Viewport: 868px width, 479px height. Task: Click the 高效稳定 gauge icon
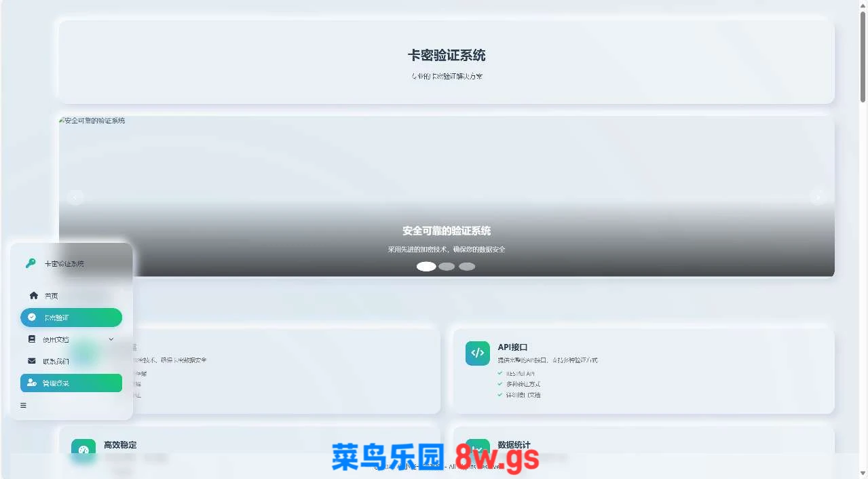(x=83, y=451)
